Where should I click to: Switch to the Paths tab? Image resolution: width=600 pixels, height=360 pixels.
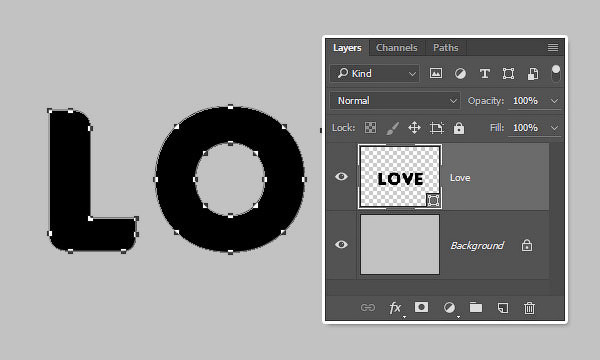point(445,48)
